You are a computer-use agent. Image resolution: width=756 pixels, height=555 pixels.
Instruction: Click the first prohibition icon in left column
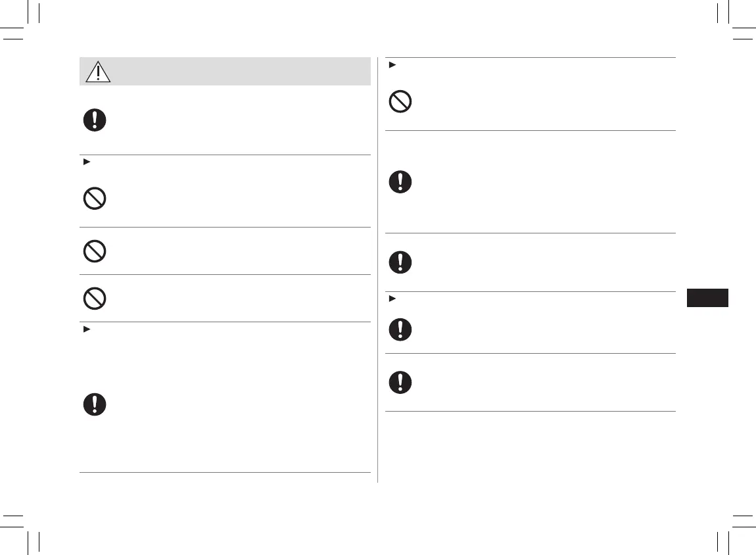point(95,199)
